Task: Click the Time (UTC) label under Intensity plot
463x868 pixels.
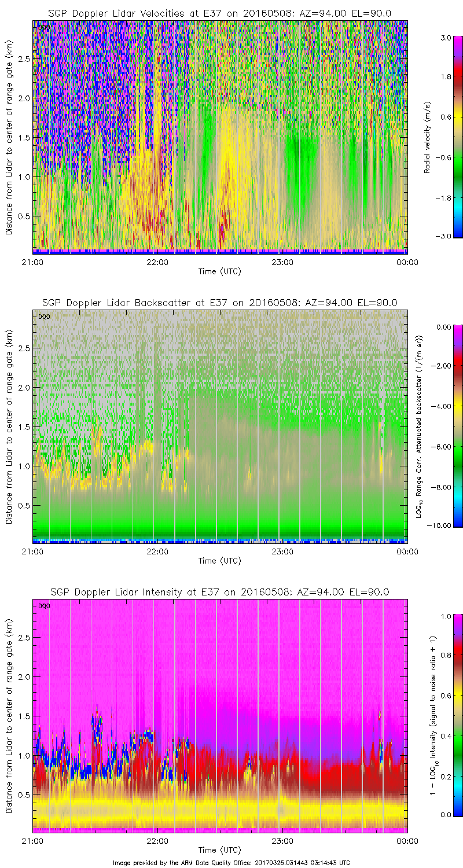Action: point(219,849)
